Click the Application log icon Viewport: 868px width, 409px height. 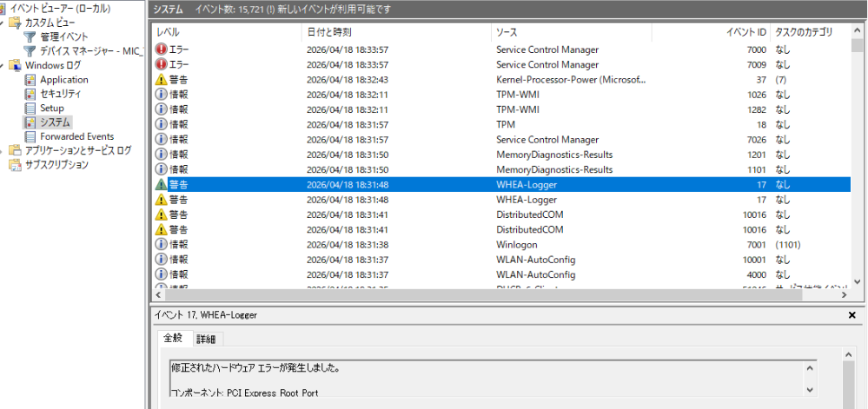tap(30, 80)
